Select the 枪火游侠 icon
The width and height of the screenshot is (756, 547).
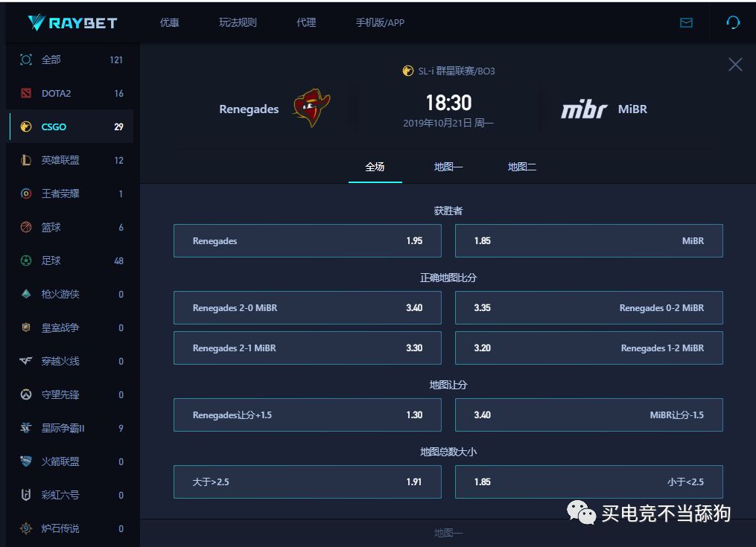(26, 294)
